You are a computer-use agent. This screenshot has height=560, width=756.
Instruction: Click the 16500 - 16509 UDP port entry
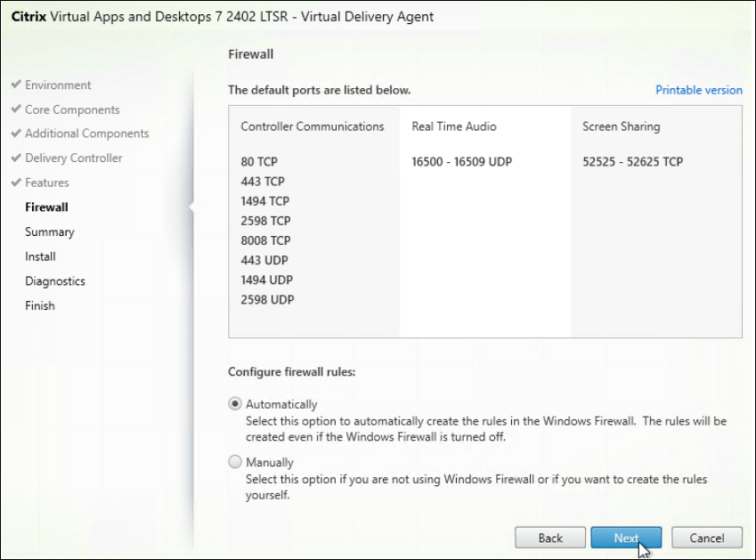[461, 162]
